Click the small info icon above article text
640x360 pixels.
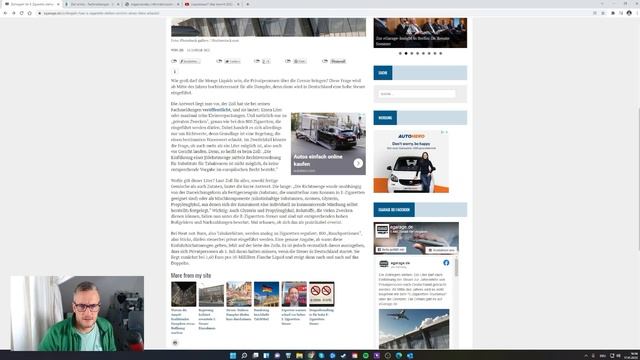(x=175, y=71)
